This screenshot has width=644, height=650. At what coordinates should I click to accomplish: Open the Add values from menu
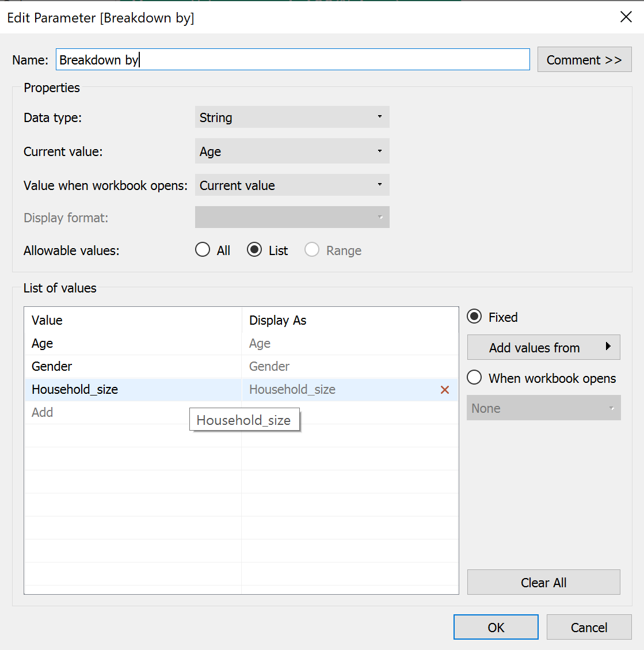pos(543,347)
